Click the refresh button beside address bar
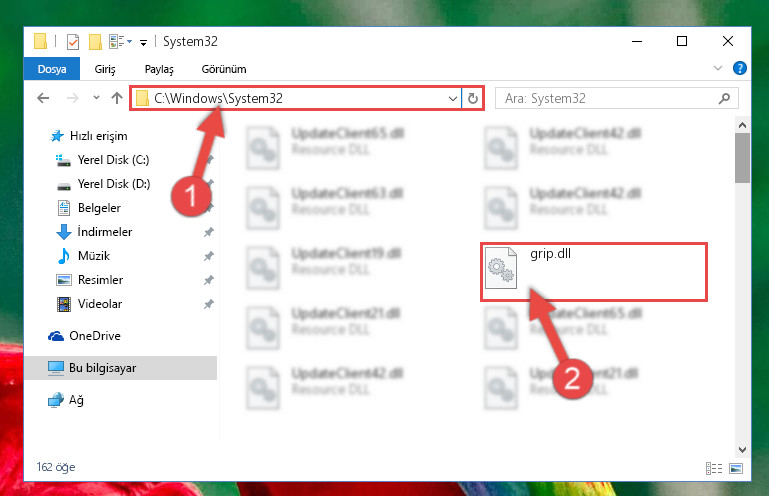The height and width of the screenshot is (496, 769). coord(472,99)
